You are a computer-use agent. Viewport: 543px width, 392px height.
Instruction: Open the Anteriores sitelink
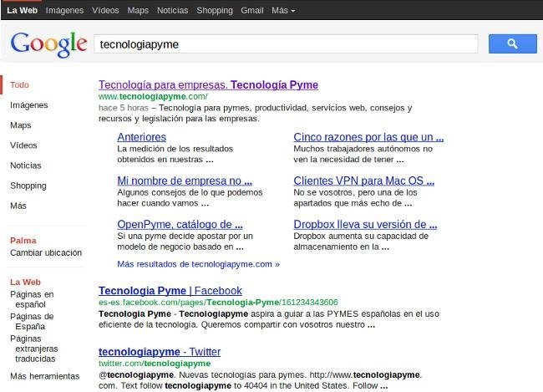click(x=141, y=137)
